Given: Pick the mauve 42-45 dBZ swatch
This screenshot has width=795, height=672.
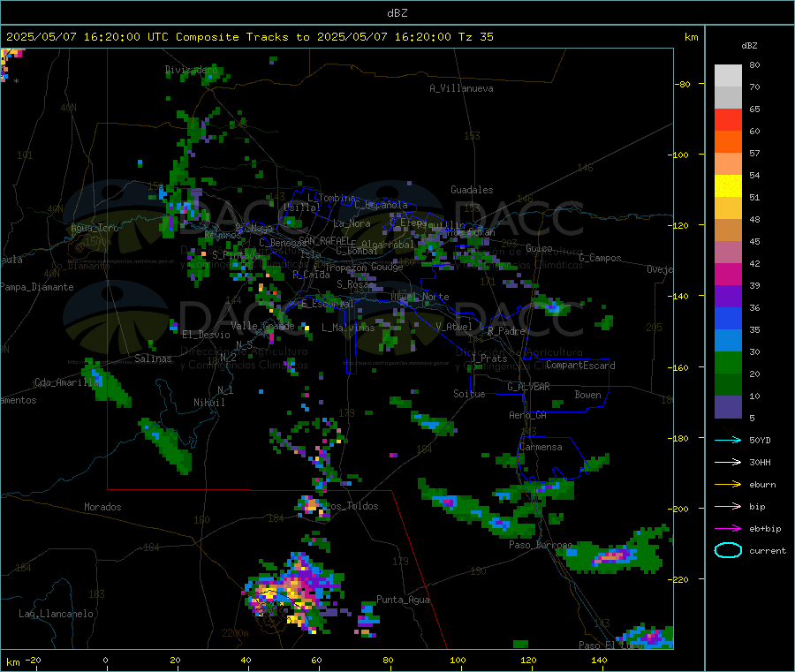Looking at the screenshot, I should [x=728, y=253].
